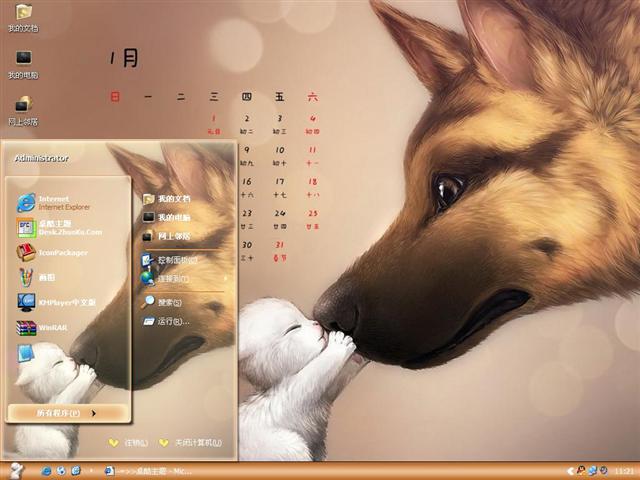
Task: Click the unlabeled blue icon below WinRAR
Action: 25,353
